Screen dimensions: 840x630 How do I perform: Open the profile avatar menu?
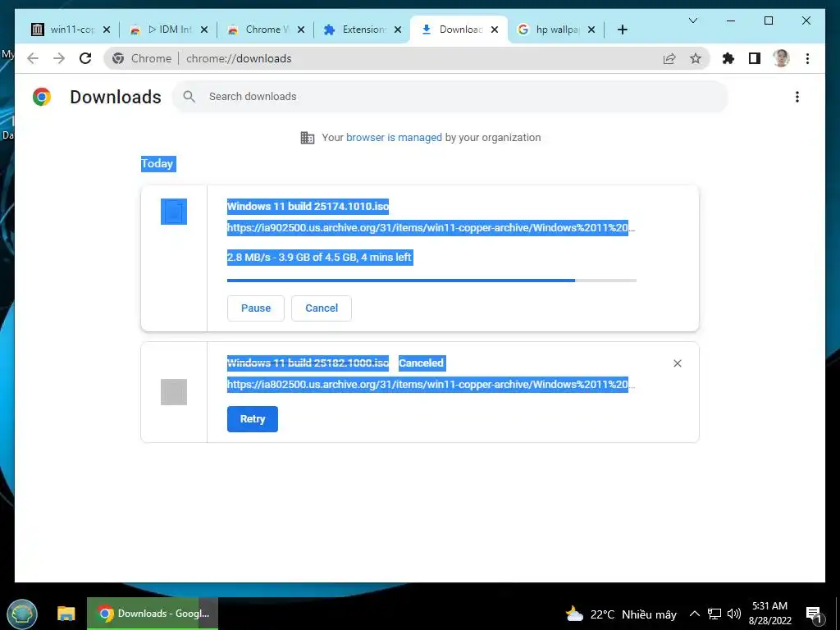click(x=781, y=58)
